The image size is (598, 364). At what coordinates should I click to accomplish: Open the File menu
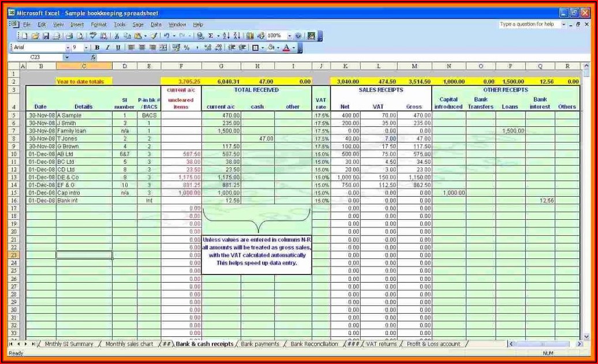pos(27,25)
